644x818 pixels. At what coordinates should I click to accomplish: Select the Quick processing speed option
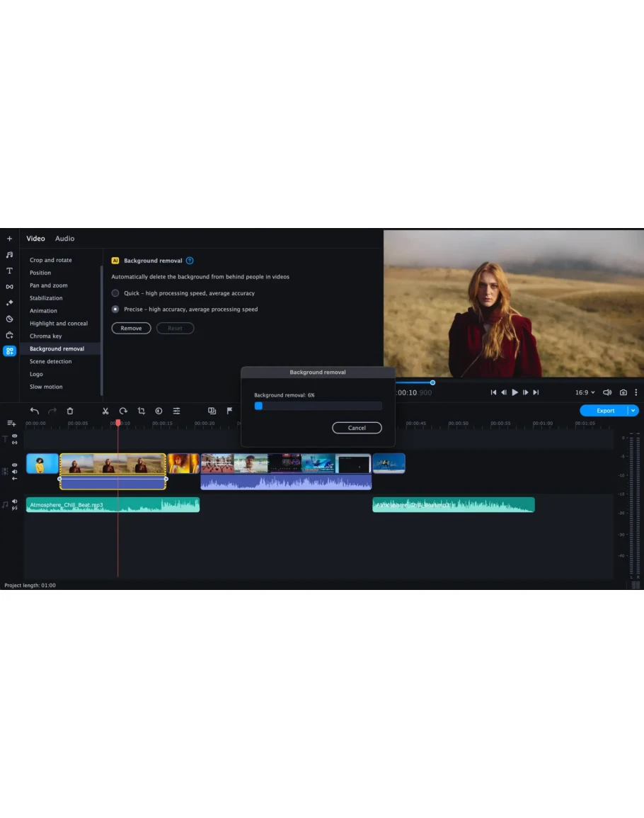coord(115,293)
